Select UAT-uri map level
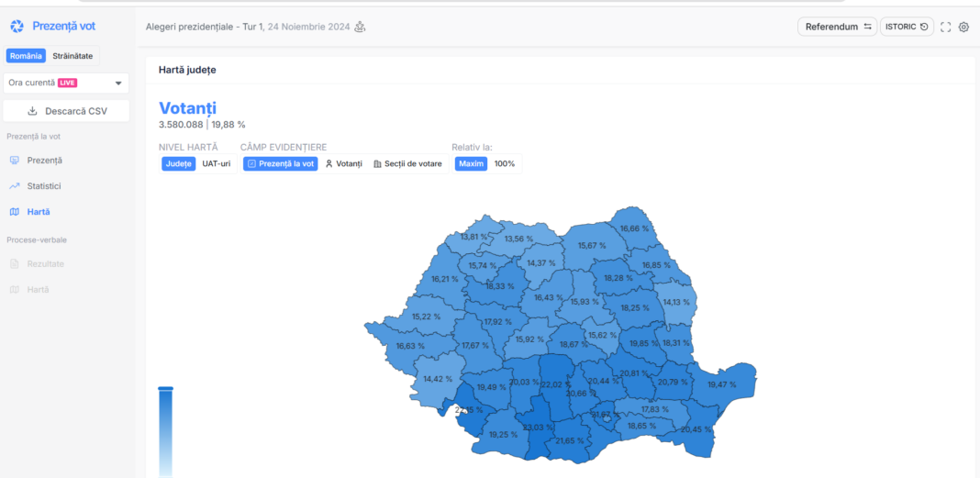This screenshot has width=980, height=478. pyautogui.click(x=217, y=164)
